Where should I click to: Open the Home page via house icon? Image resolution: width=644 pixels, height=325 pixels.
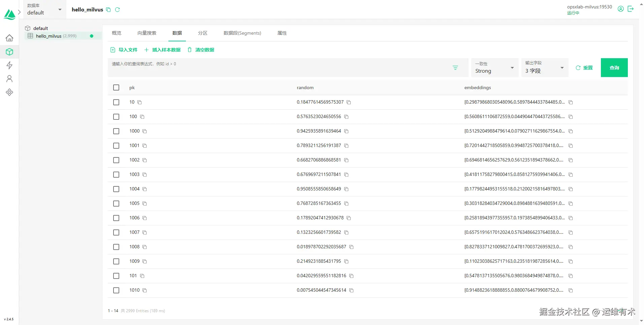pyautogui.click(x=9, y=38)
